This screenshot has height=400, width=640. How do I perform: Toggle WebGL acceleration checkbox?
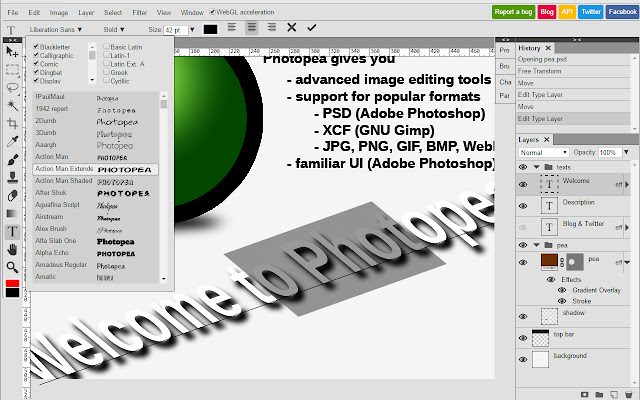click(212, 12)
